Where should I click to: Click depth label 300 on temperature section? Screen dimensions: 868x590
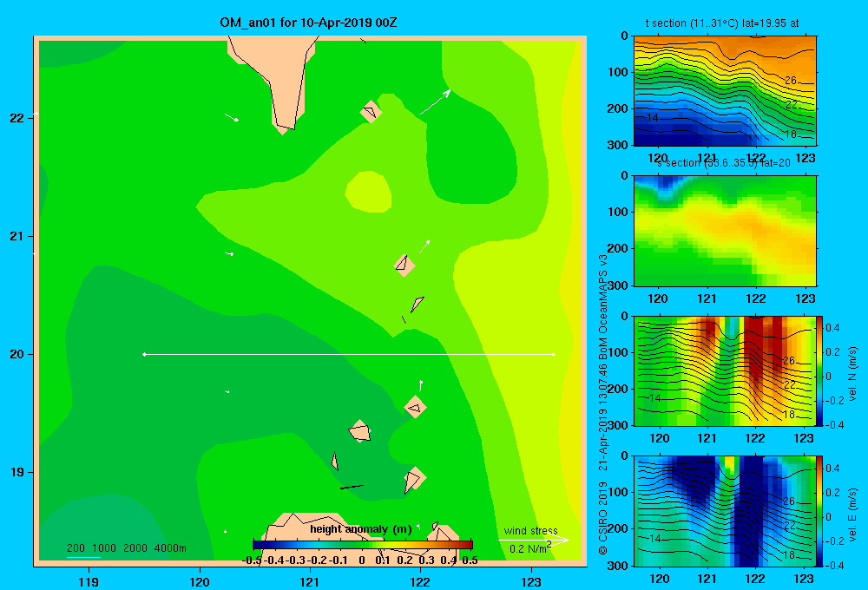[618, 145]
